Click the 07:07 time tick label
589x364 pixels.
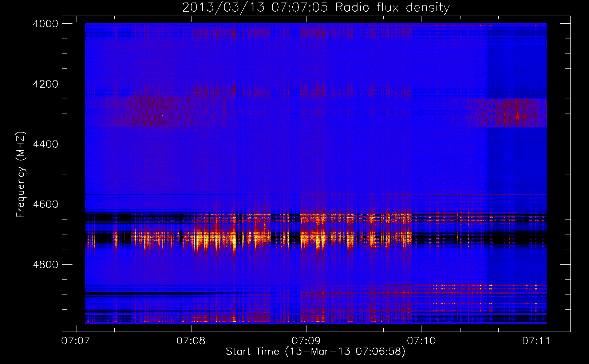pyautogui.click(x=76, y=341)
